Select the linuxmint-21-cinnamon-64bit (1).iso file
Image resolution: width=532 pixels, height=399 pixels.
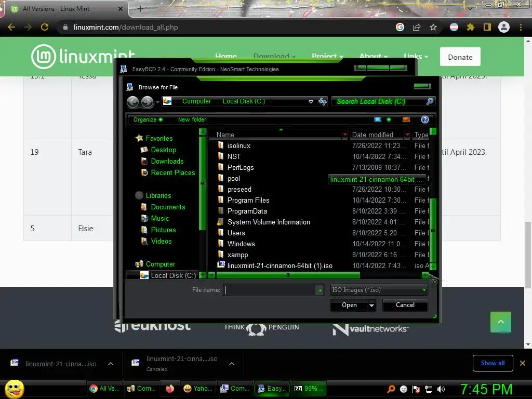pos(280,265)
